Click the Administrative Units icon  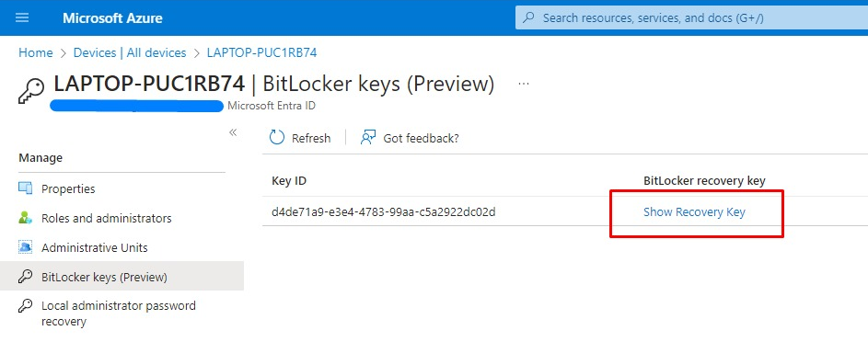pos(26,247)
